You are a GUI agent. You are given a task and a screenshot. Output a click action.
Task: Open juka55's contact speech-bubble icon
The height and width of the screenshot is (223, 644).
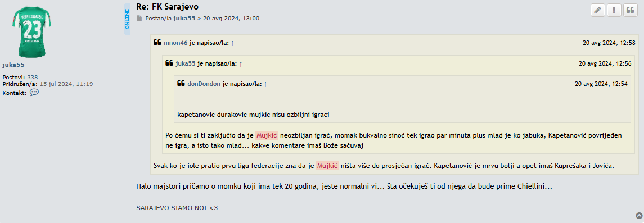pyautogui.click(x=34, y=93)
